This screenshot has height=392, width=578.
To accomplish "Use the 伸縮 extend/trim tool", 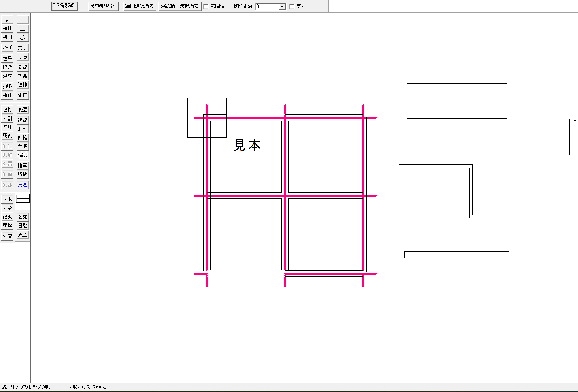I will click(23, 137).
